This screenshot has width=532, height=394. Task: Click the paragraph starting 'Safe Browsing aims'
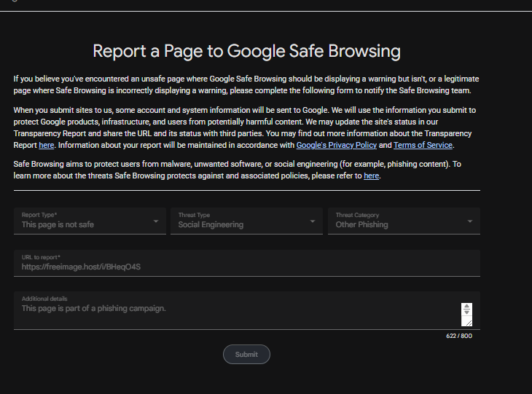237,170
